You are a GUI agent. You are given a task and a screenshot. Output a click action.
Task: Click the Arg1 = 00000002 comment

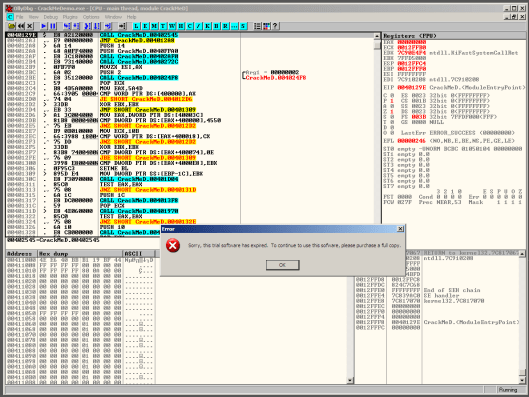pos(272,72)
